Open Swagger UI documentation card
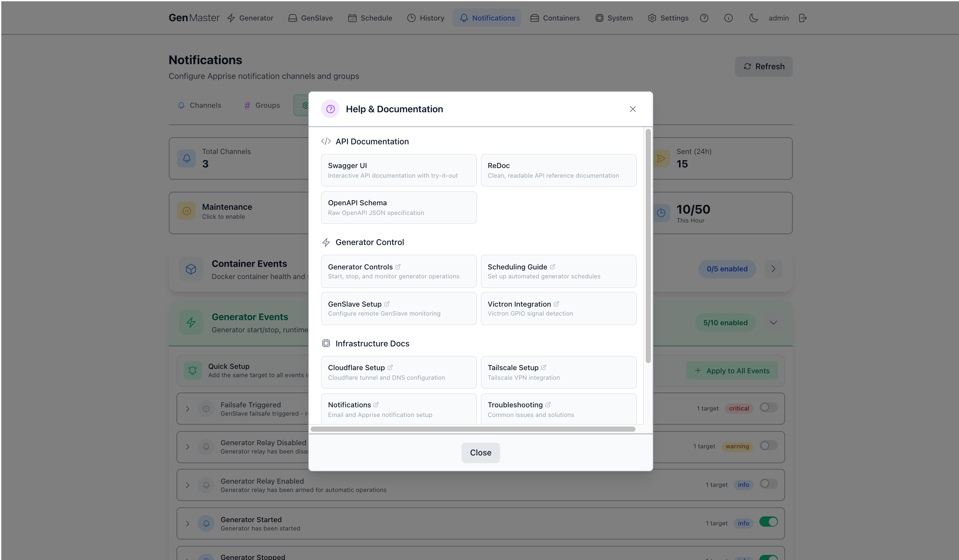Screen dimensions: 959x560 [399, 170]
